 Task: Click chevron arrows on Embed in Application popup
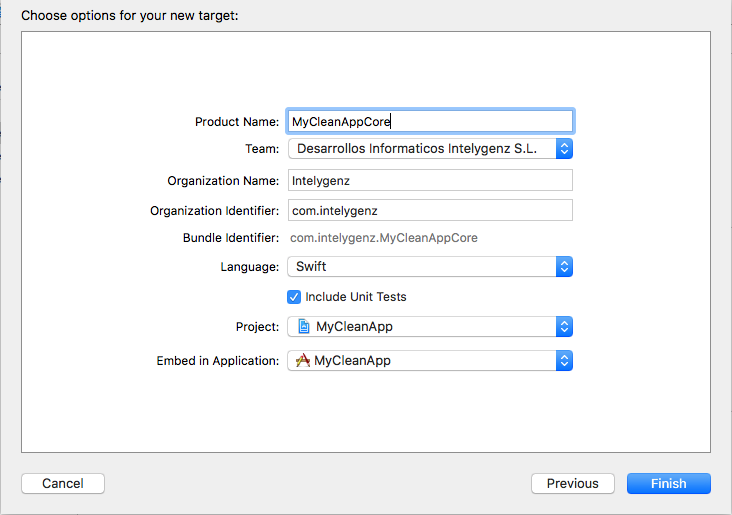564,361
